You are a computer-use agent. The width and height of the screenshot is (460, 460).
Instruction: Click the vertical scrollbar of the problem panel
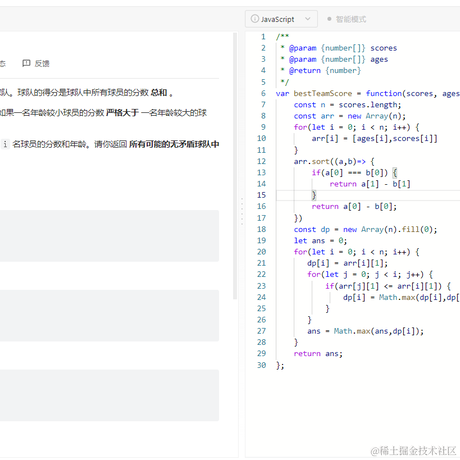(x=235, y=166)
